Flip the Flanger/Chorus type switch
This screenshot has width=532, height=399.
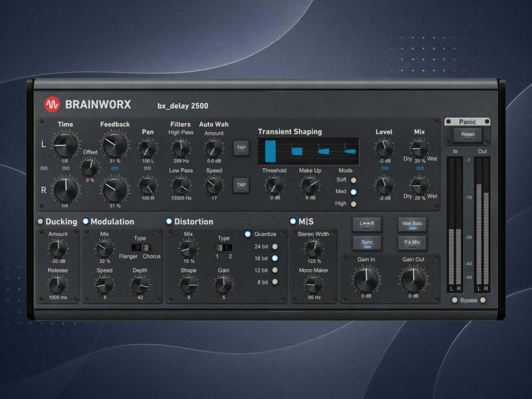pos(140,248)
